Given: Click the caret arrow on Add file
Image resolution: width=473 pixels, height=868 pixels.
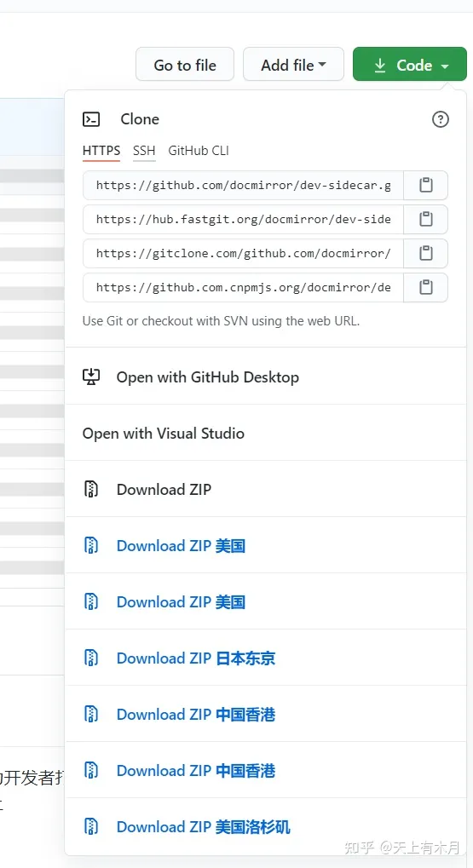Looking at the screenshot, I should click(322, 65).
